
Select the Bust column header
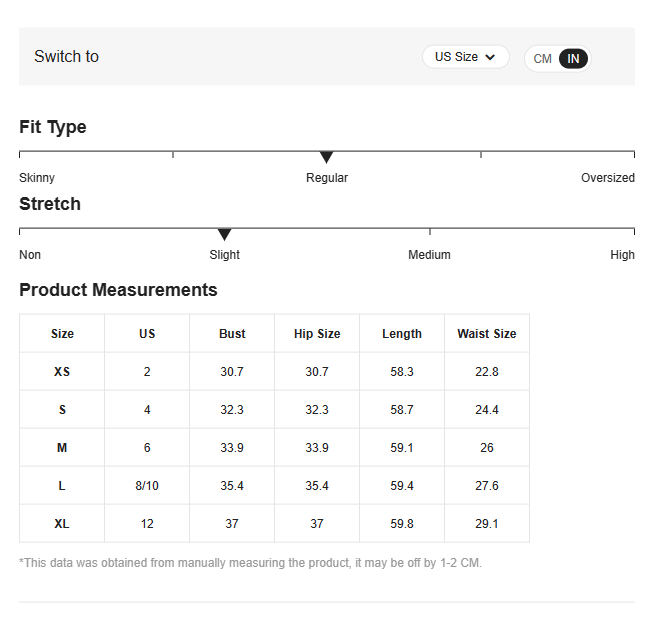(x=232, y=333)
